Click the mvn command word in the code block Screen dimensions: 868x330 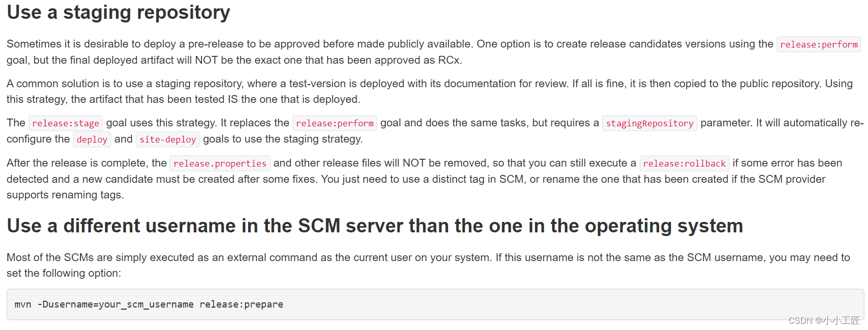click(x=23, y=304)
